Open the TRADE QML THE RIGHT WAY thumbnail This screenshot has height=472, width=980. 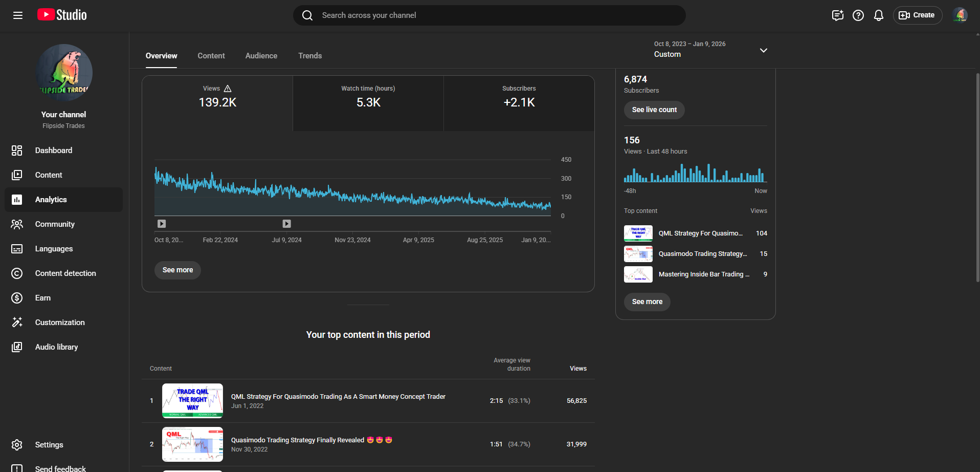click(x=192, y=400)
